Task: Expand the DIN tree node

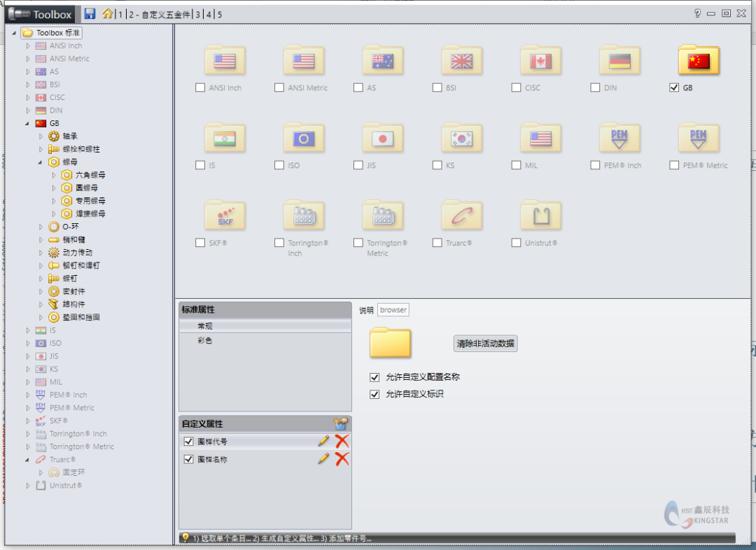Action: tap(27, 111)
